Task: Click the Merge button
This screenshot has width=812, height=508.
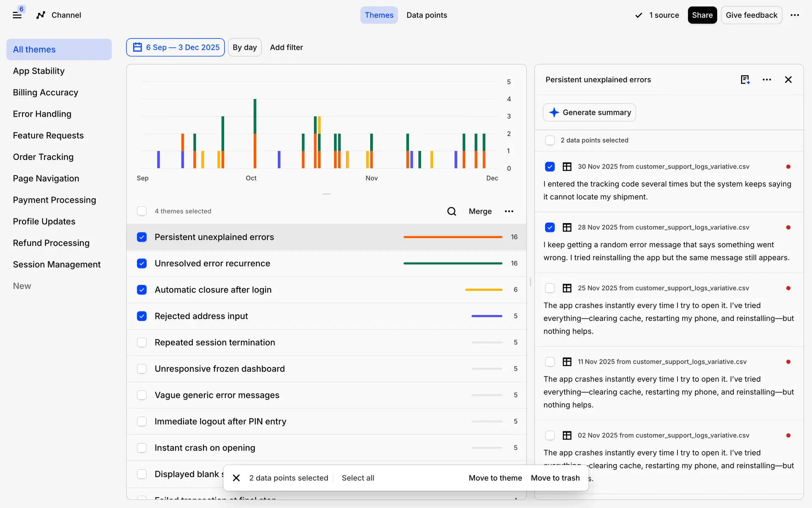Action: pos(480,211)
